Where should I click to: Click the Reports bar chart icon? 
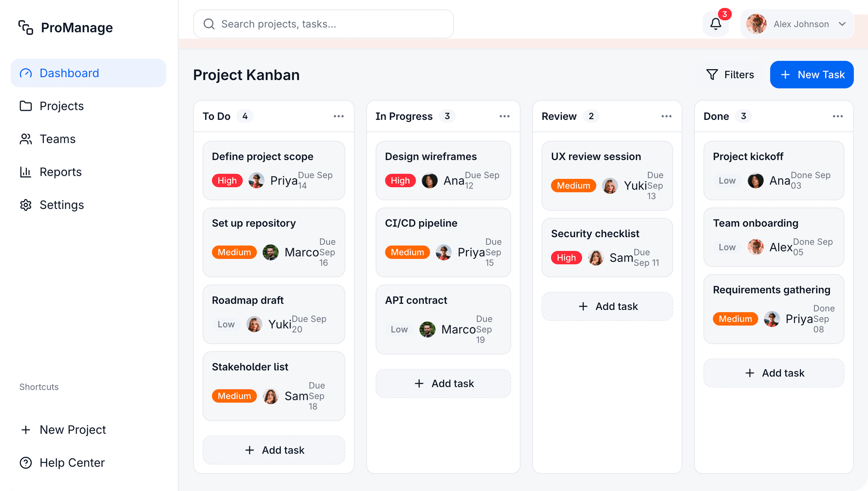click(x=26, y=172)
